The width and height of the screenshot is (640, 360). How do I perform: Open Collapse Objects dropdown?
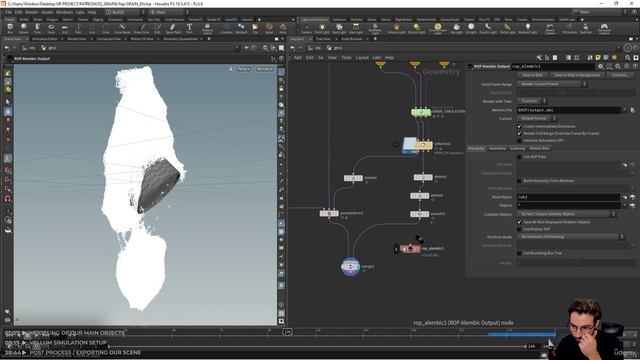point(567,214)
